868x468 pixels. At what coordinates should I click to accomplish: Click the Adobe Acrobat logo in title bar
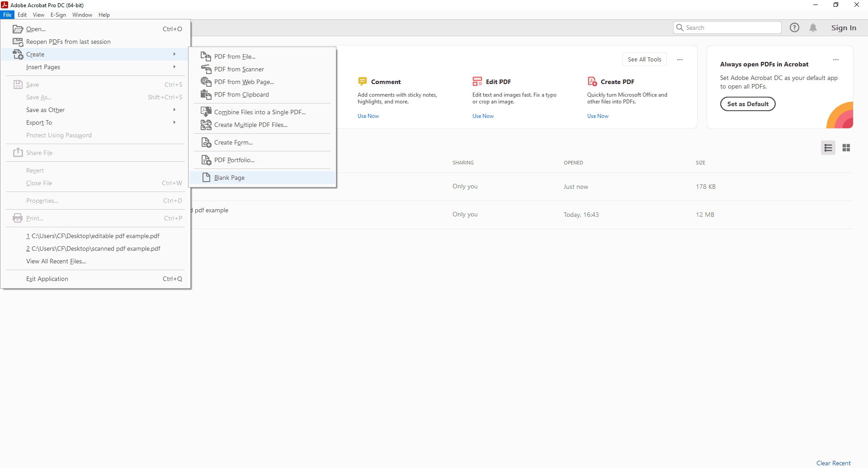[5, 5]
